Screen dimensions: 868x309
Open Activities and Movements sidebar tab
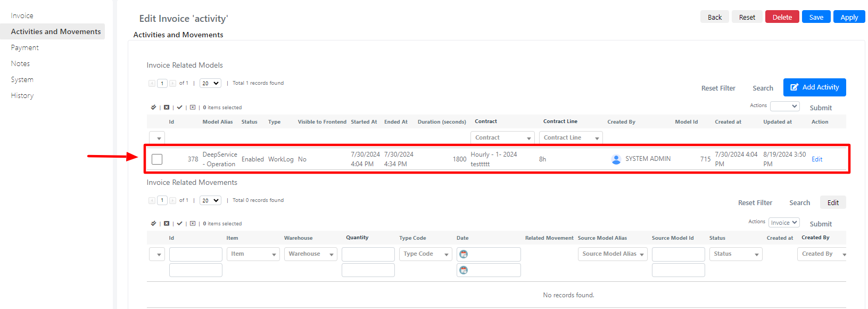56,31
